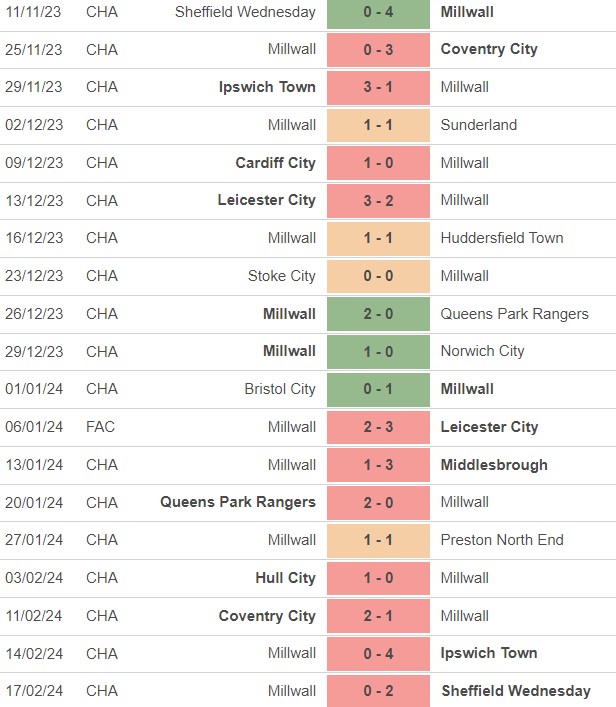Select the FAC competition label
This screenshot has width=616, height=707.
pos(101,427)
